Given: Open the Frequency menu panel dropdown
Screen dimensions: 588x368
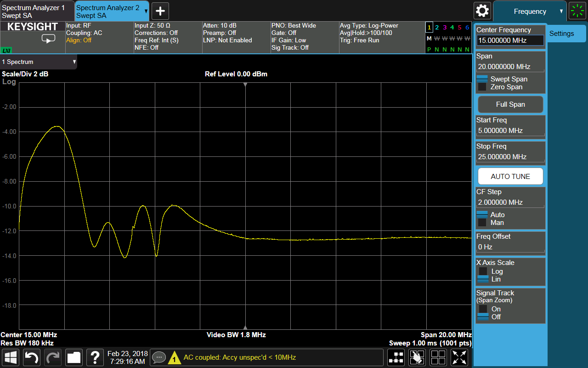Looking at the screenshot, I should click(x=530, y=11).
